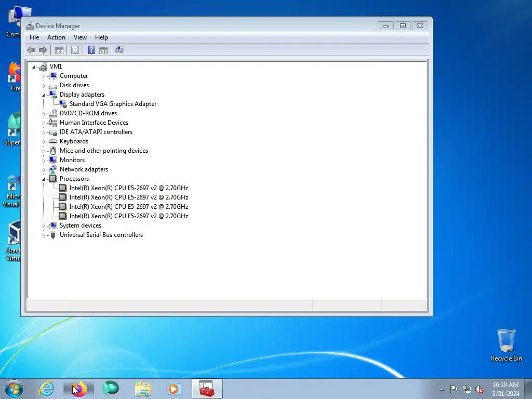Expand Mice and other pointing devices
Image resolution: width=532 pixels, height=399 pixels.
point(44,151)
